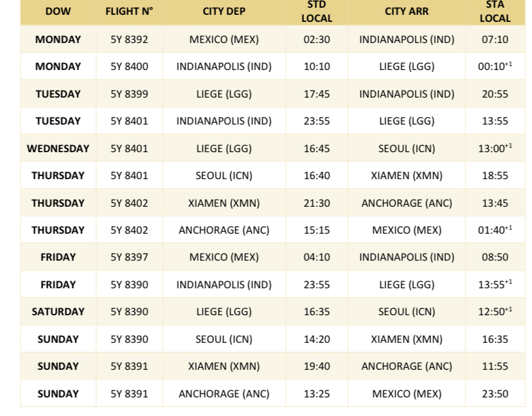The width and height of the screenshot is (532, 416).
Task: Select the 02:30 departure time cell
Action: click(317, 39)
